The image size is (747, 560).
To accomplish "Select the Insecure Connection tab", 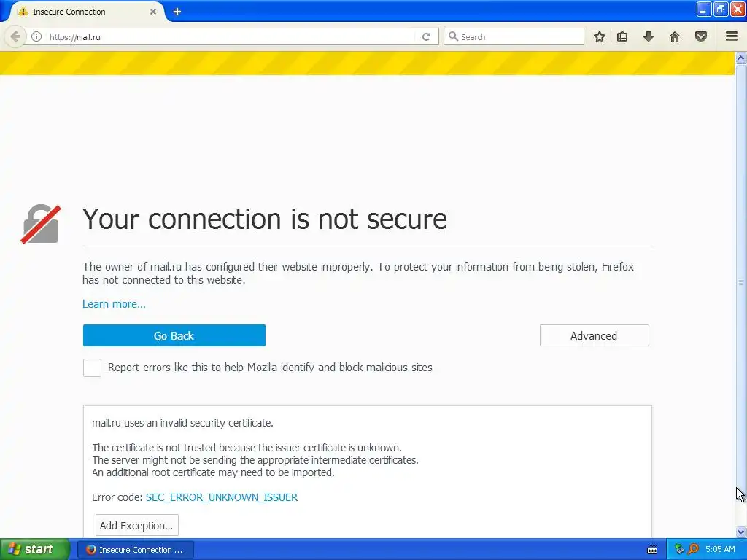I will (x=80, y=12).
